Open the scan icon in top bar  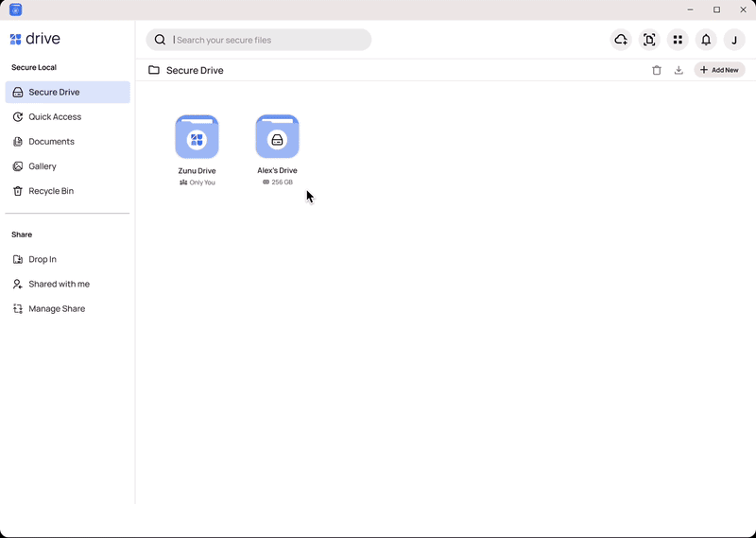point(649,40)
